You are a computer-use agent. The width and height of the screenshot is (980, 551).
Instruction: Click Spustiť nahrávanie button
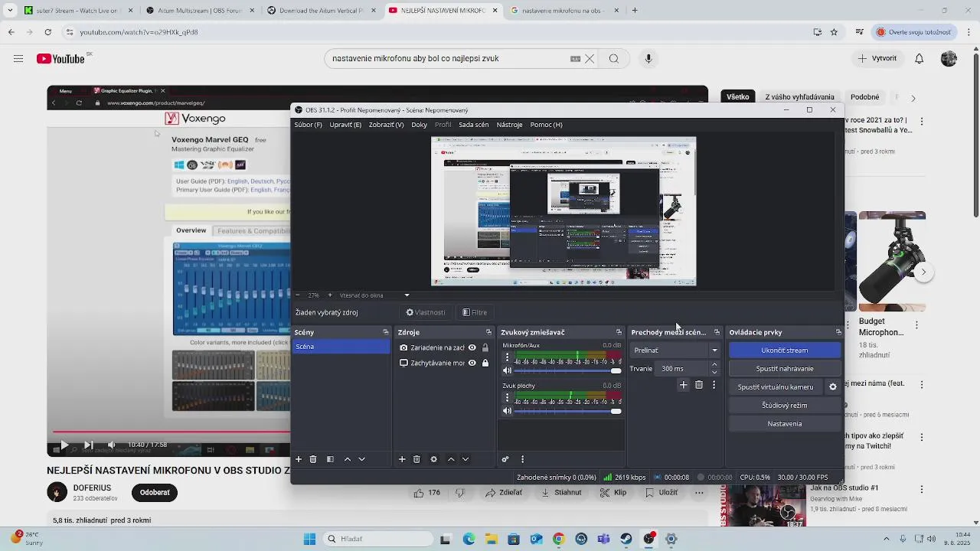[x=785, y=369]
